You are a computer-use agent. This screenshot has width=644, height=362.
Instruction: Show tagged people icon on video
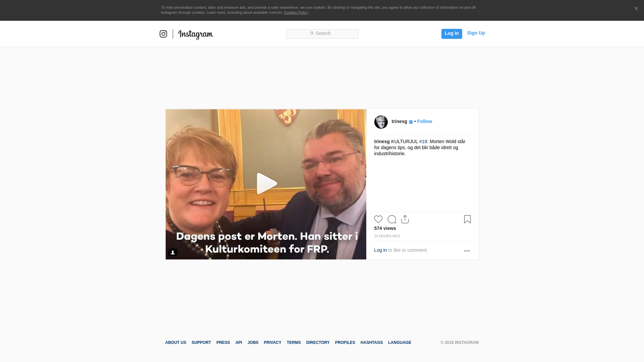(x=173, y=252)
